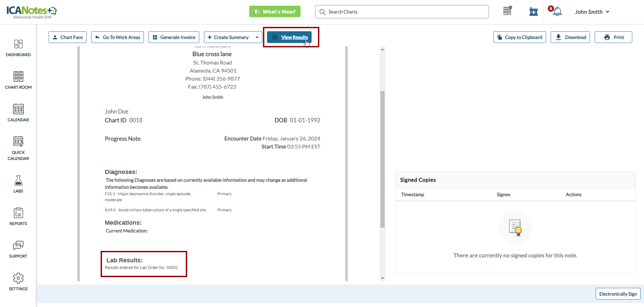The image size is (644, 307).
Task: Click the Timestamp column header
Action: pos(413,194)
